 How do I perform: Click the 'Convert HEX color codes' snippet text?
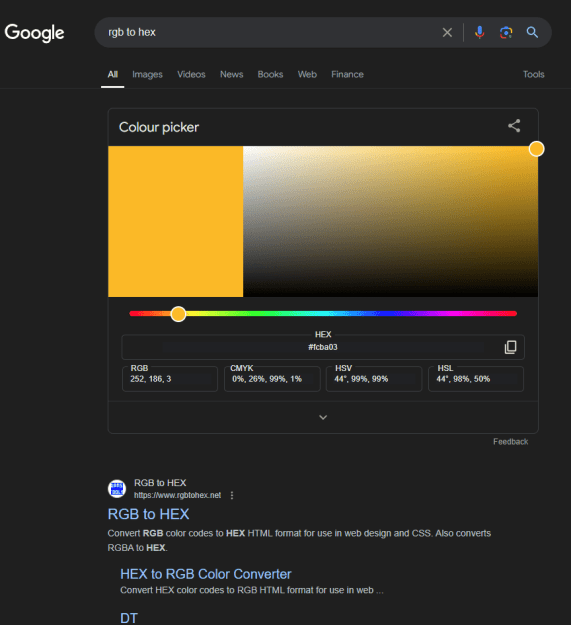[252, 590]
